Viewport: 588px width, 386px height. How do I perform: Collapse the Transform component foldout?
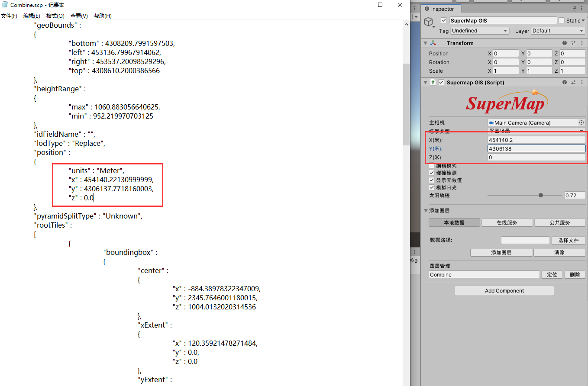[x=425, y=43]
